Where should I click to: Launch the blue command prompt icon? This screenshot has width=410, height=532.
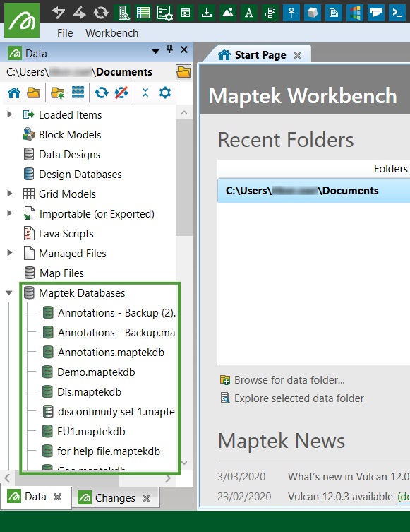397,13
